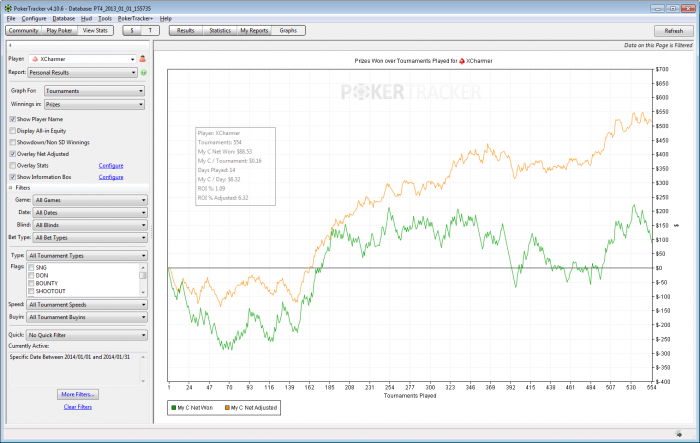Open the Game filter dropdown
This screenshot has width=700, height=443.
[x=90, y=200]
